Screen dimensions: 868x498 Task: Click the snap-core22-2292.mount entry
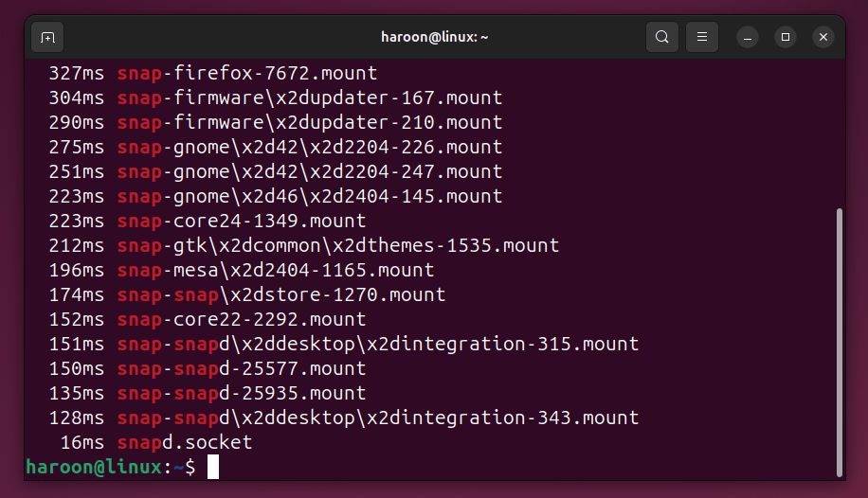point(242,319)
